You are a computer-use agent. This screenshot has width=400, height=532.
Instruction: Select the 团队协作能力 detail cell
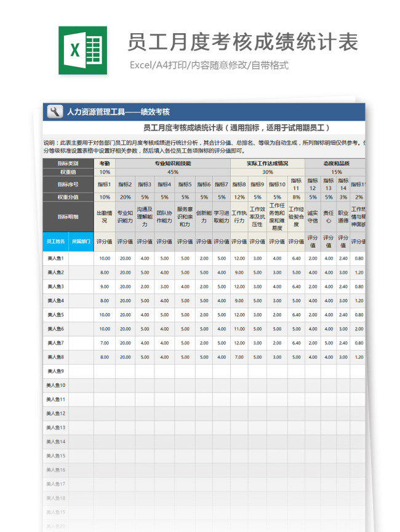tap(164, 216)
